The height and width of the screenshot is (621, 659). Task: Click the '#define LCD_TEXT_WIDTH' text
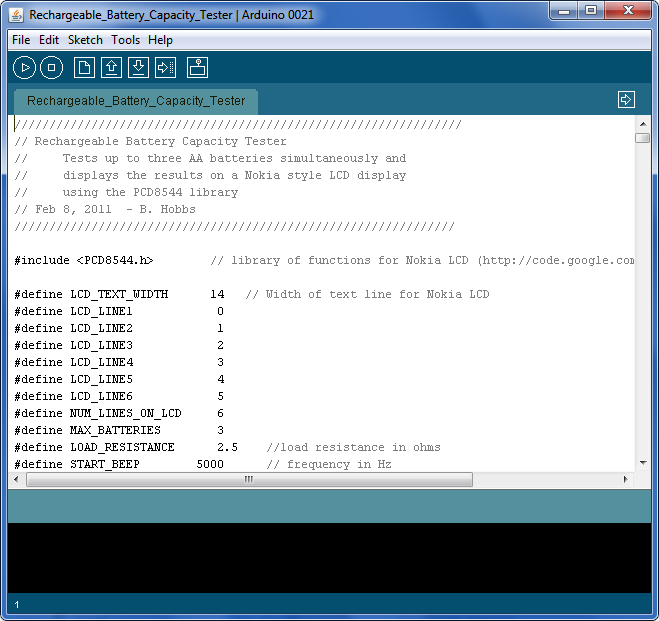tap(91, 294)
